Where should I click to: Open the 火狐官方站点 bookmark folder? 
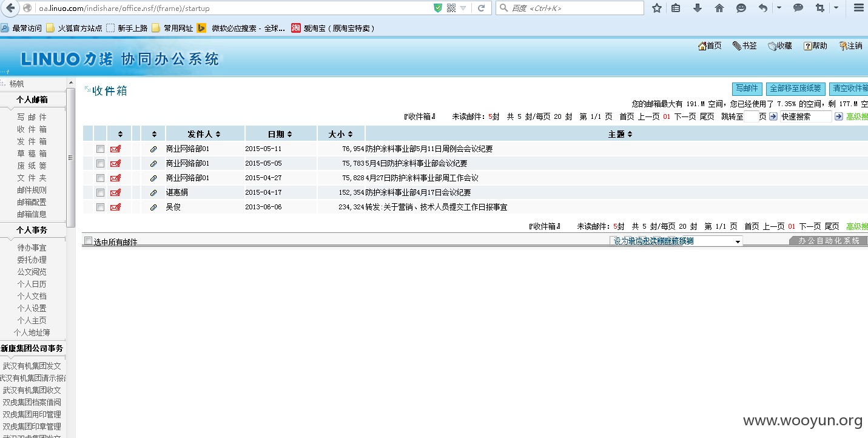click(x=74, y=28)
